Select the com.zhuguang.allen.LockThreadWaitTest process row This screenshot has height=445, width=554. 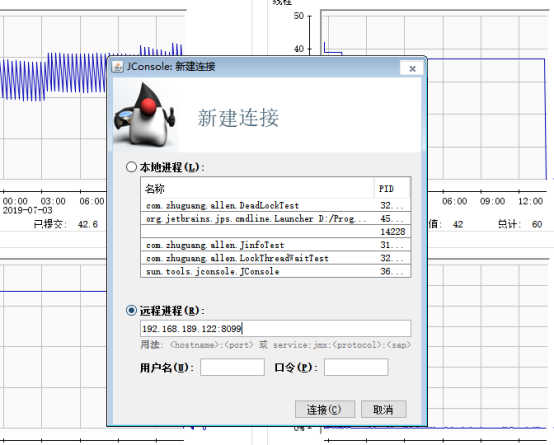tap(276, 258)
